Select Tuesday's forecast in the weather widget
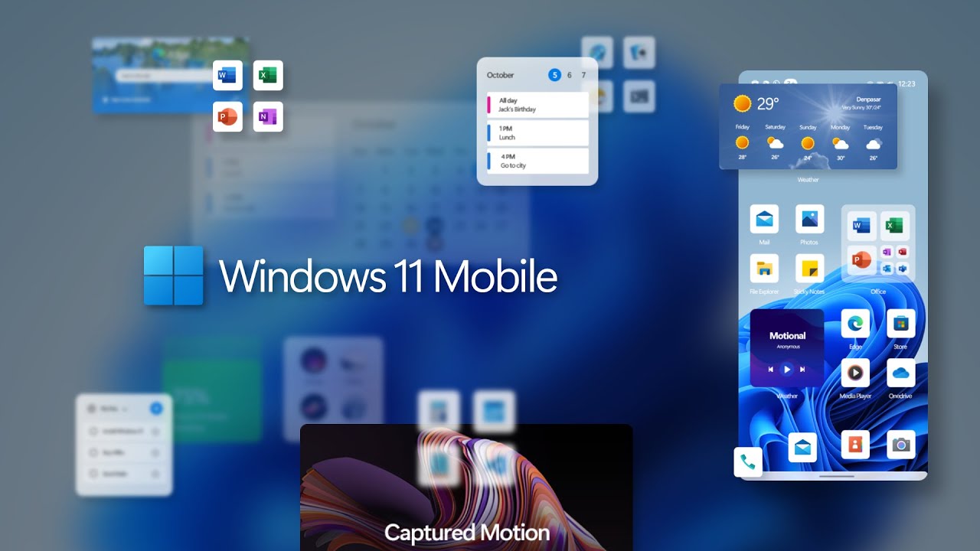 (x=874, y=142)
